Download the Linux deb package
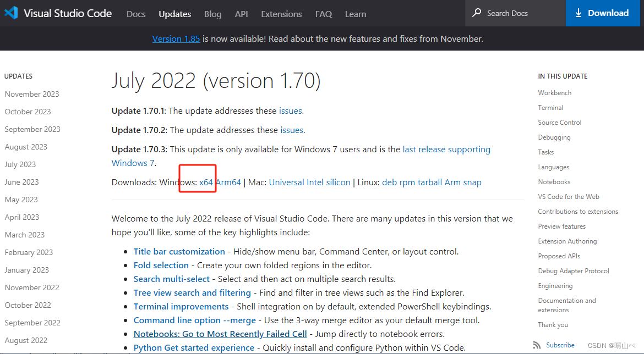This screenshot has width=644, height=354. (389, 182)
